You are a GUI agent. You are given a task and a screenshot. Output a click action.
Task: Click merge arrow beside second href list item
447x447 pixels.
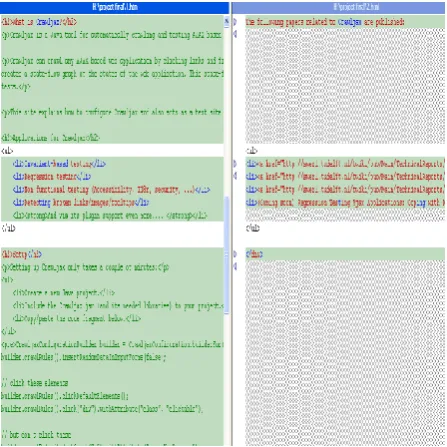[x=235, y=176]
